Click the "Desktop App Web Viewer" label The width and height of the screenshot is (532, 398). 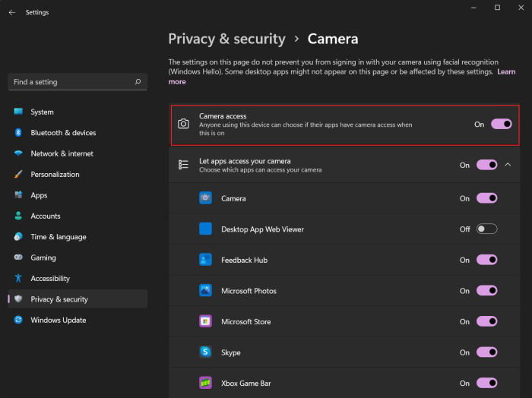262,229
